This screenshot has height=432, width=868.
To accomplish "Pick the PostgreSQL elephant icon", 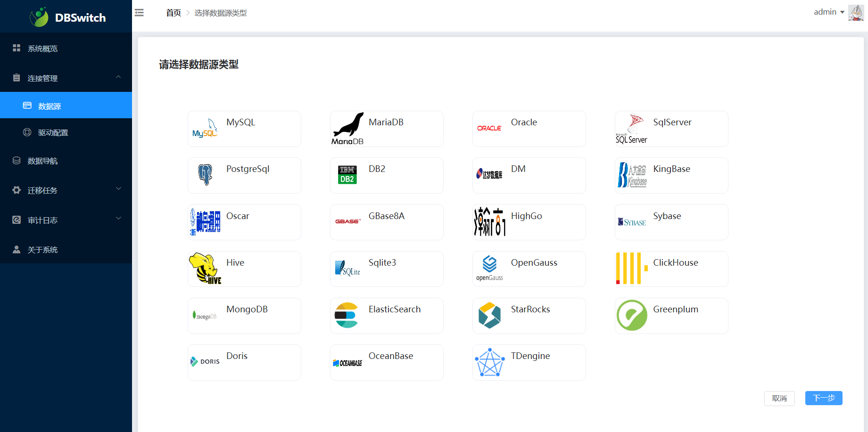I will coord(205,175).
